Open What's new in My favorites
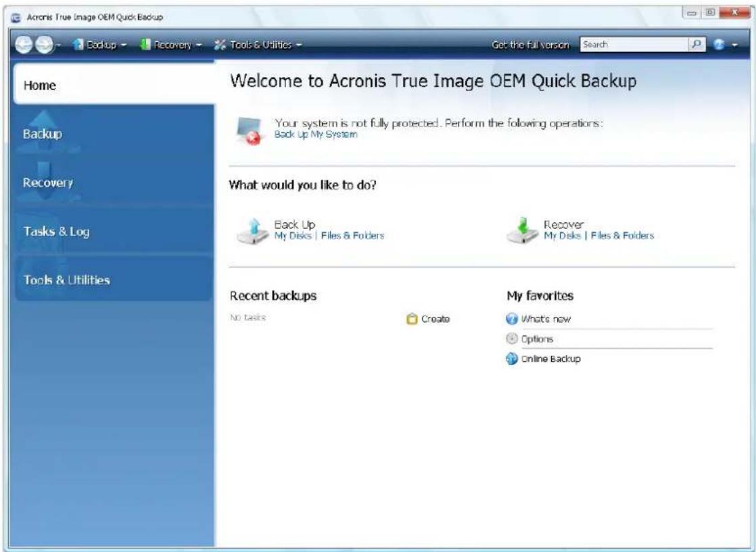The image size is (756, 552). 546,319
